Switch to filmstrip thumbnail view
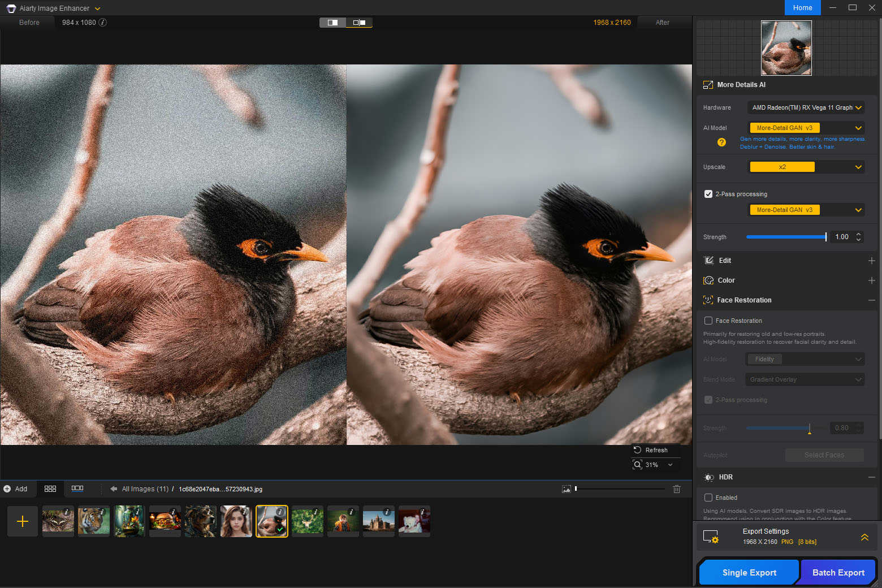Viewport: 882px width, 588px height. [77, 488]
